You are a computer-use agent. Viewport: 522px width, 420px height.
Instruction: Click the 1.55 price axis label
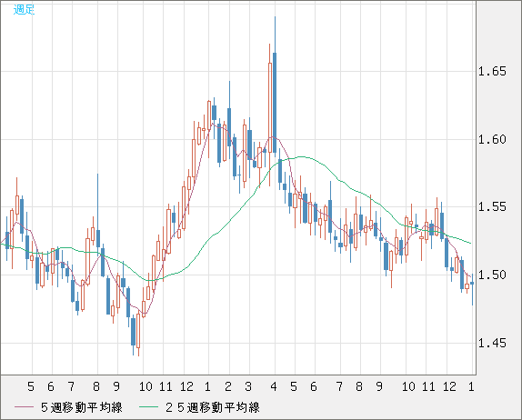point(492,207)
